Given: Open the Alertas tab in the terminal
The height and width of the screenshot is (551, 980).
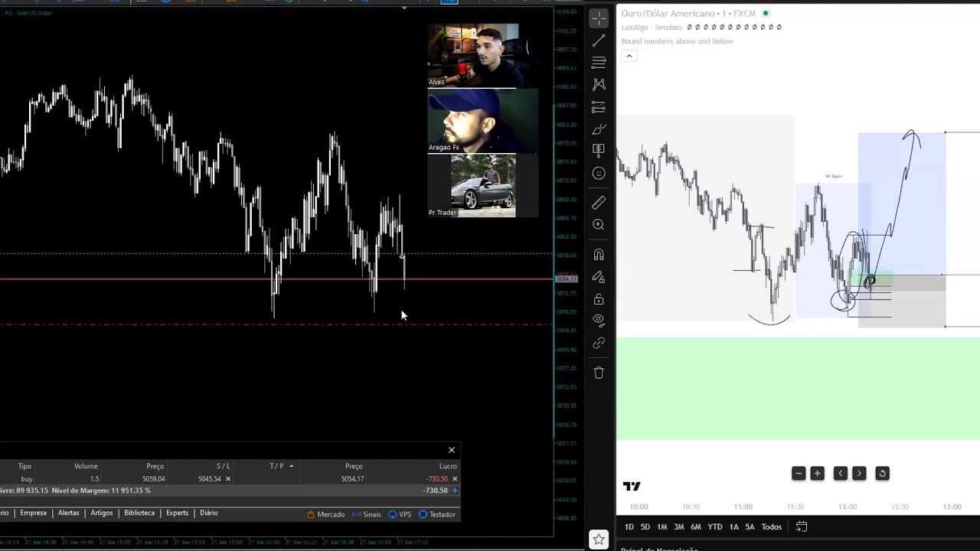Looking at the screenshot, I should click(x=68, y=513).
